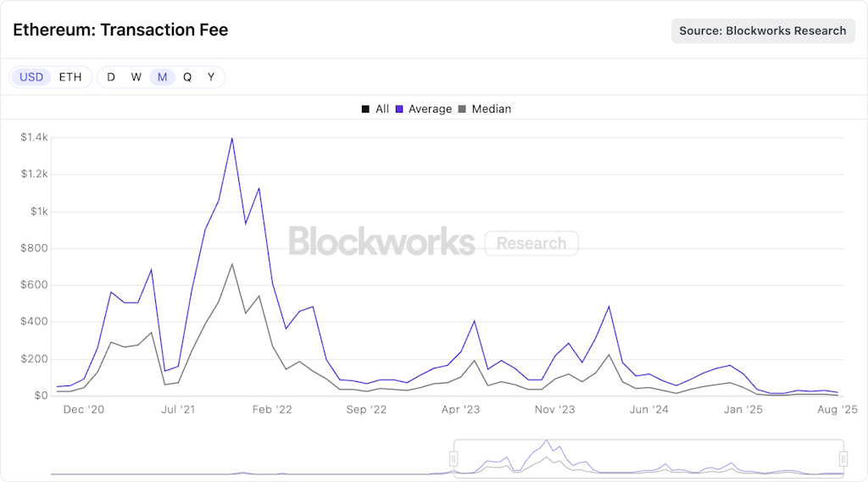Click the $1.2k y-axis label

34,175
